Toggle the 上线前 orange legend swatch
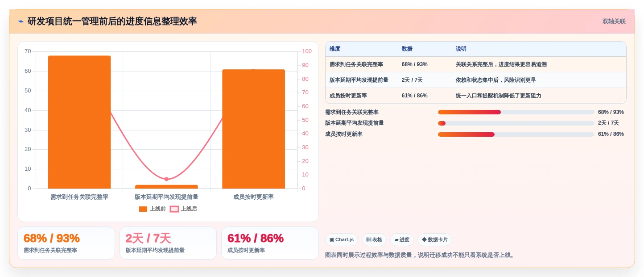 tap(143, 209)
